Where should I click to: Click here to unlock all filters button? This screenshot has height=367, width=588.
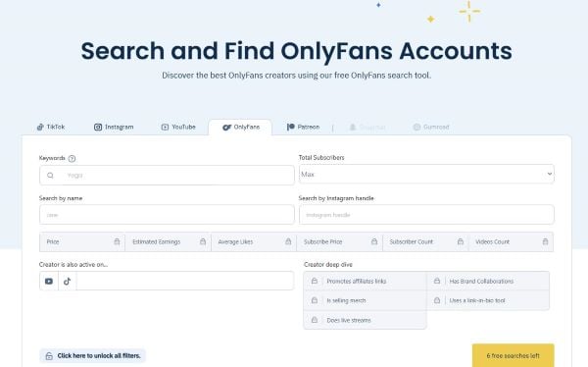[92, 356]
